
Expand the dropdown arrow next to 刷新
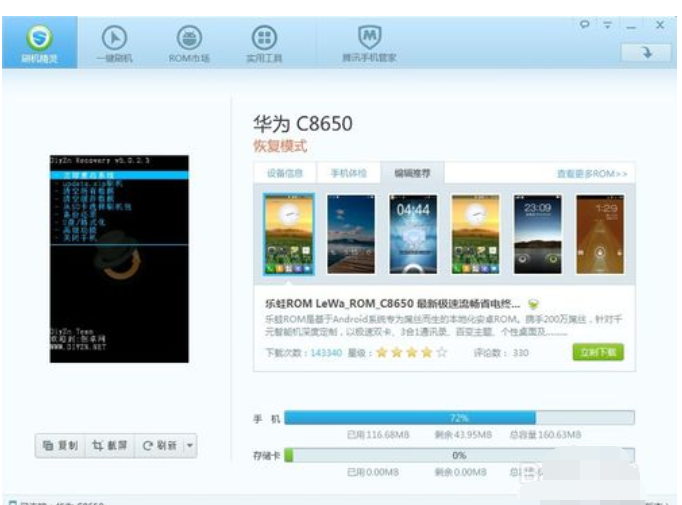pos(190,446)
